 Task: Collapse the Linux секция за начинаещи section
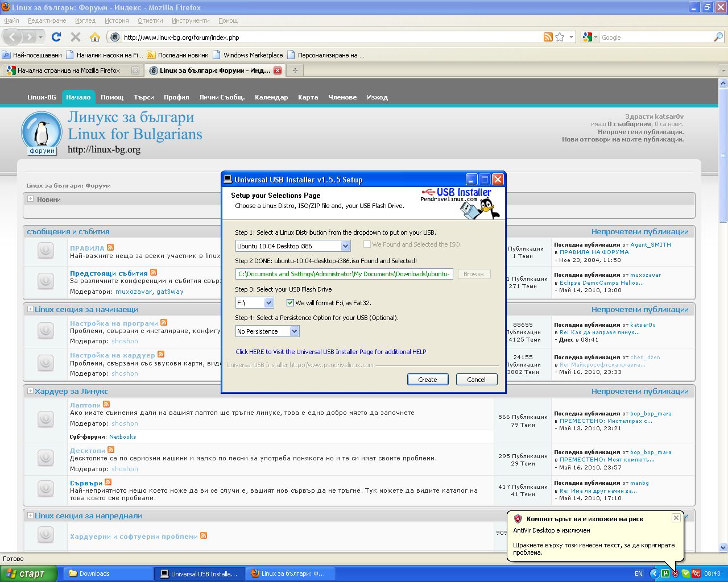pyautogui.click(x=30, y=309)
